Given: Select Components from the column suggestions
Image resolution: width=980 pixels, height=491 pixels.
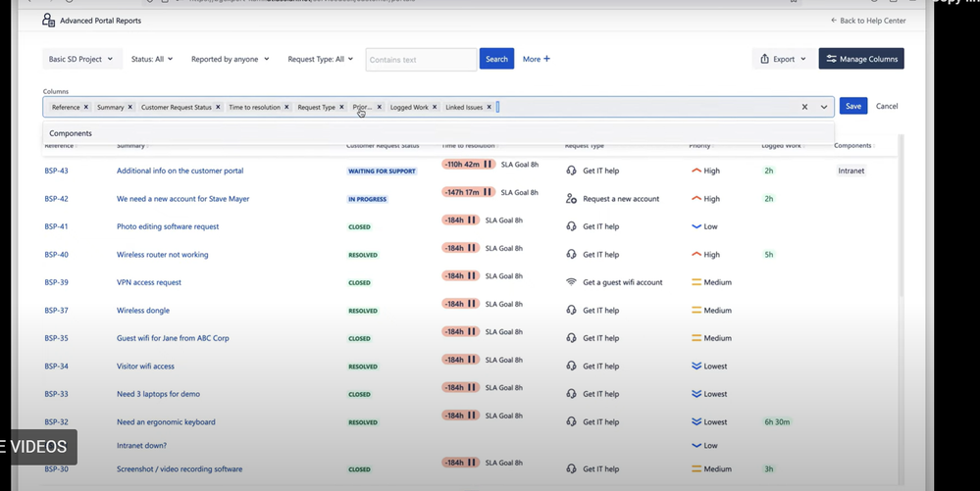Looking at the screenshot, I should [x=438, y=133].
